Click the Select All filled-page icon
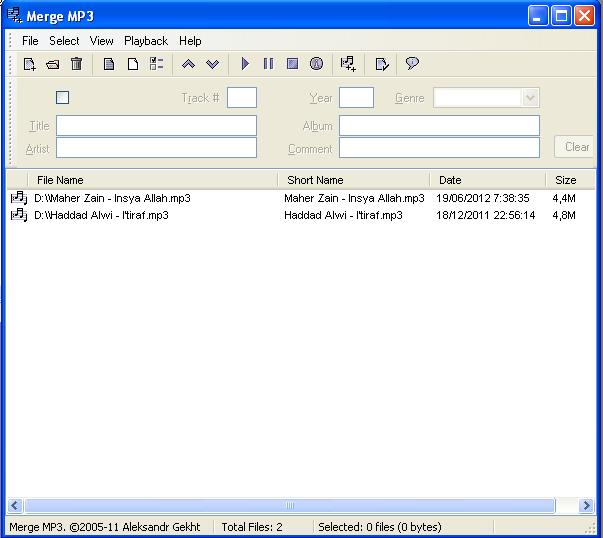Screen dimensions: 603x538 109,64
